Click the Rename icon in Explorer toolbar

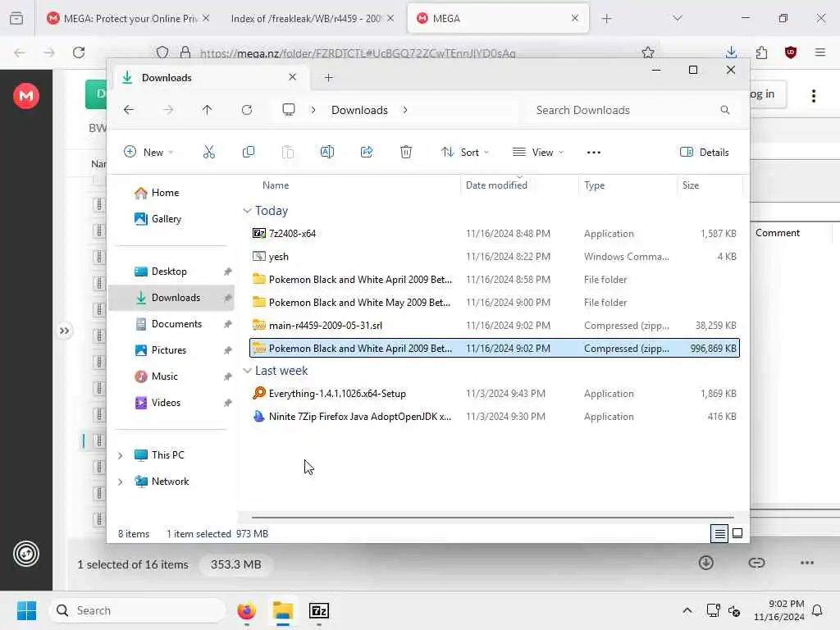[326, 152]
